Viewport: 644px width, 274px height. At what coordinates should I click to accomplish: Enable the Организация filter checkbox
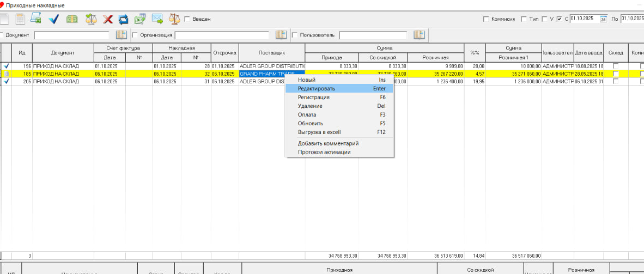click(135, 35)
